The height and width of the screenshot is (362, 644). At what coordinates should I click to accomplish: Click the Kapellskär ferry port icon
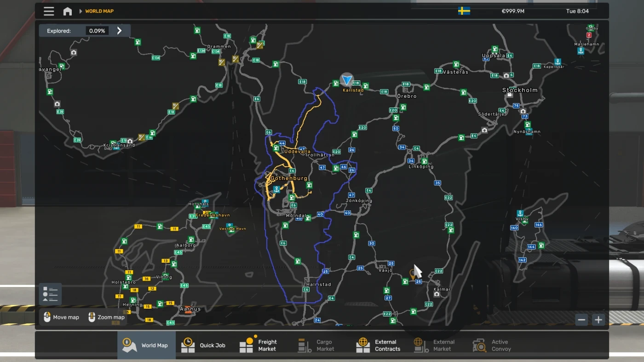(558, 62)
